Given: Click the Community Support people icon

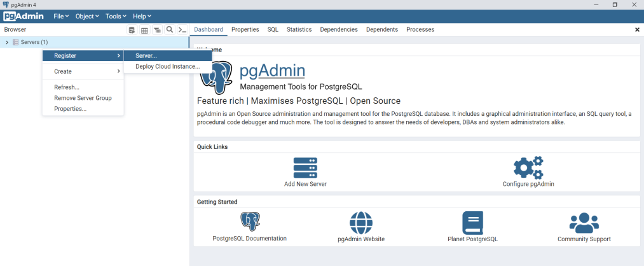Looking at the screenshot, I should tap(584, 223).
